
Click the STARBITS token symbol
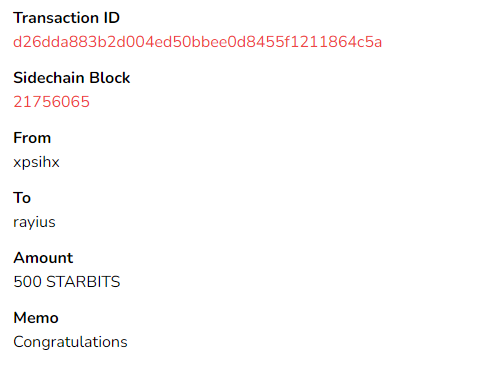83,282
